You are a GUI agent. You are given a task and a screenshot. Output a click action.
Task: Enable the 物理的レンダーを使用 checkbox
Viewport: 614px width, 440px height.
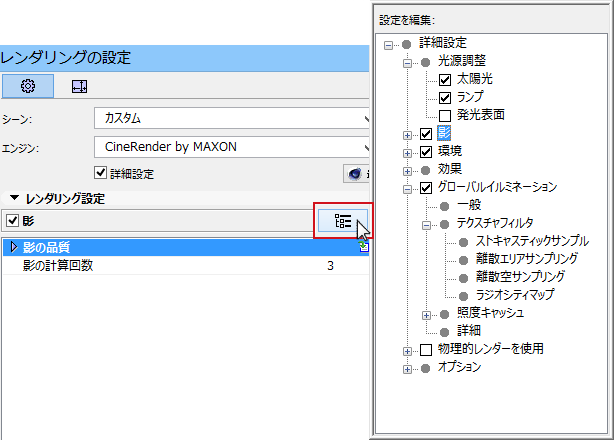426,350
